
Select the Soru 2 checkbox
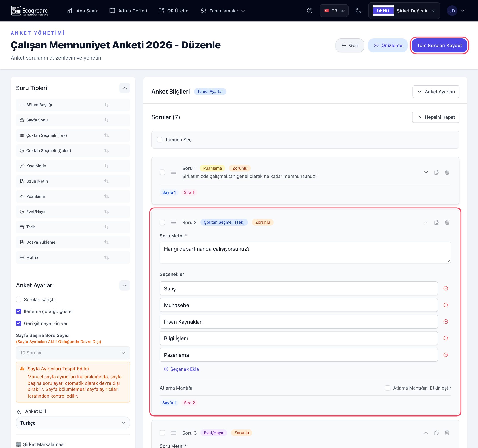pos(162,222)
